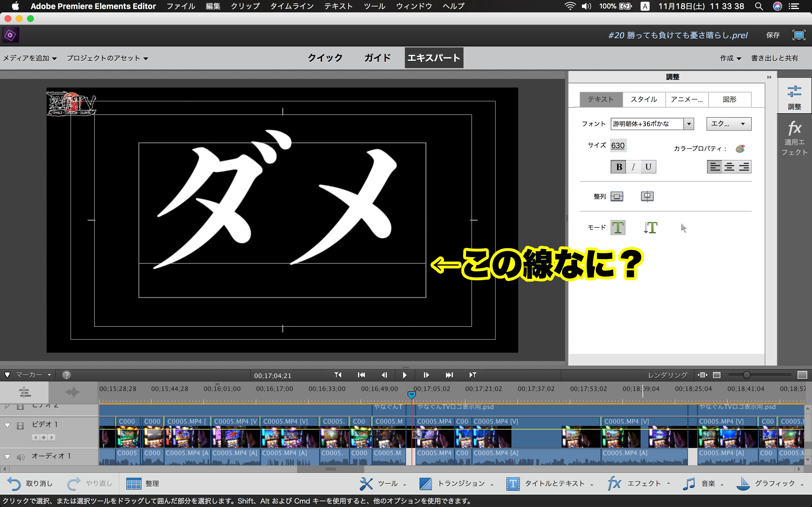Toggle italic text formatting
Image resolution: width=812 pixels, height=507 pixels.
point(634,167)
